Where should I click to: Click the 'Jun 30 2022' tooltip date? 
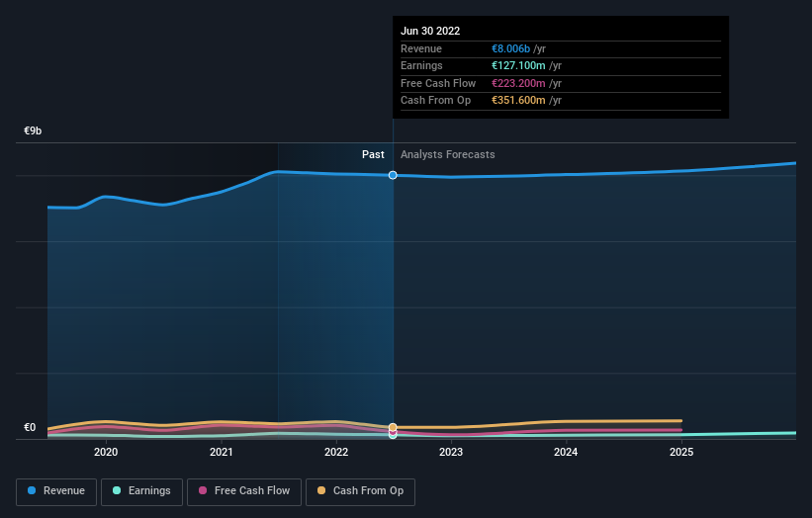point(430,31)
